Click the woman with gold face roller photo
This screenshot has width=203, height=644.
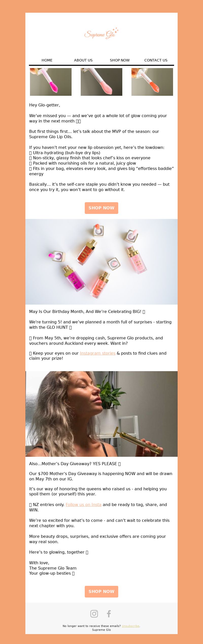click(101, 414)
